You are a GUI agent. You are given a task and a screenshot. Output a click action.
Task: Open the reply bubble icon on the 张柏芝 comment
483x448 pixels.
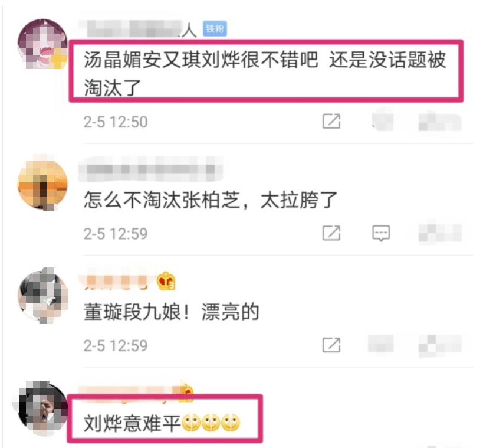pos(381,233)
